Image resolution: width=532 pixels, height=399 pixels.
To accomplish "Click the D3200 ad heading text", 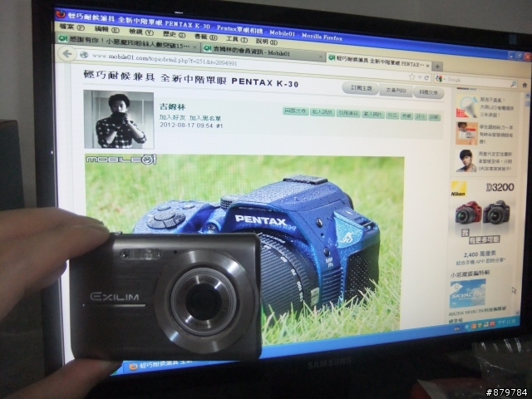I will tap(500, 187).
